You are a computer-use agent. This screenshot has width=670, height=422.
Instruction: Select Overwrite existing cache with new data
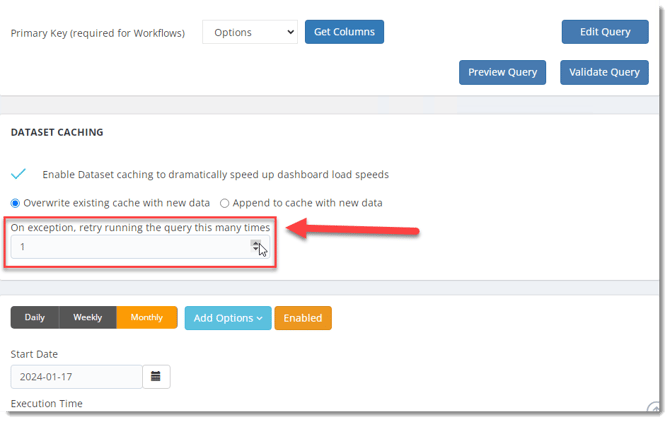16,203
